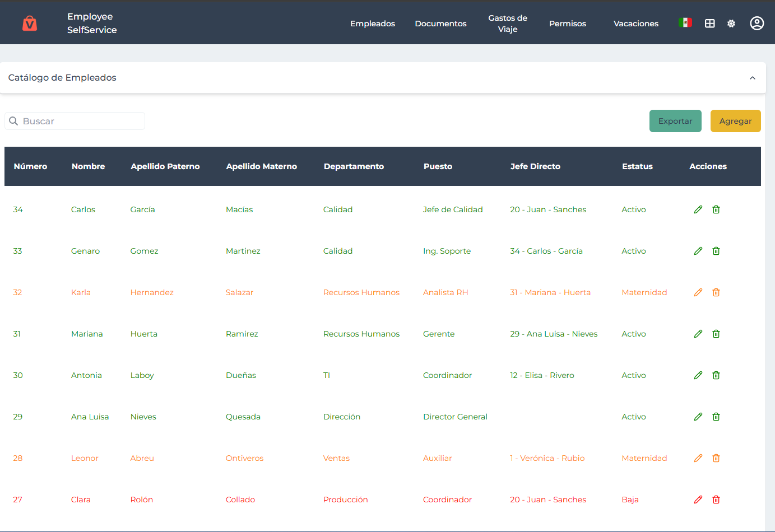
Task: Delete employee 27 Clara Rolón
Action: tap(716, 500)
